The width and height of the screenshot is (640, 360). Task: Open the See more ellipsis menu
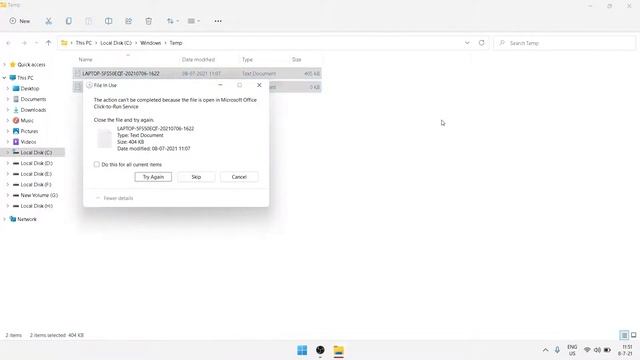pyautogui.click(x=218, y=21)
